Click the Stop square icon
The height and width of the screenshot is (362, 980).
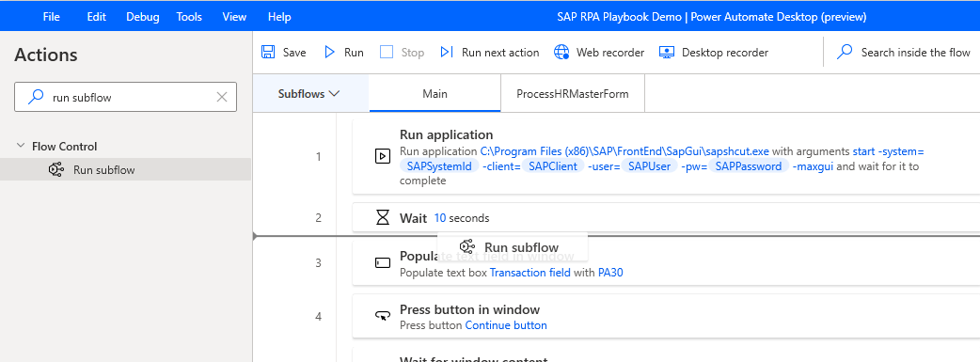click(x=387, y=52)
